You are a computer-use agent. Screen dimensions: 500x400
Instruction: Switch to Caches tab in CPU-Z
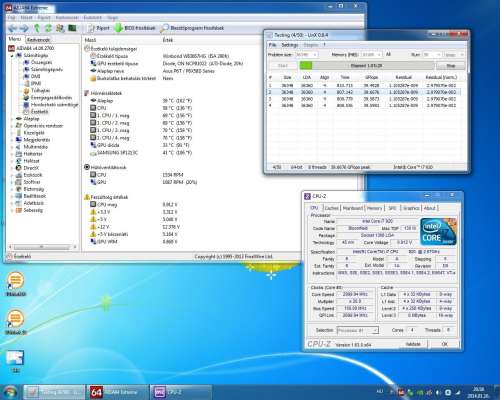click(x=331, y=208)
